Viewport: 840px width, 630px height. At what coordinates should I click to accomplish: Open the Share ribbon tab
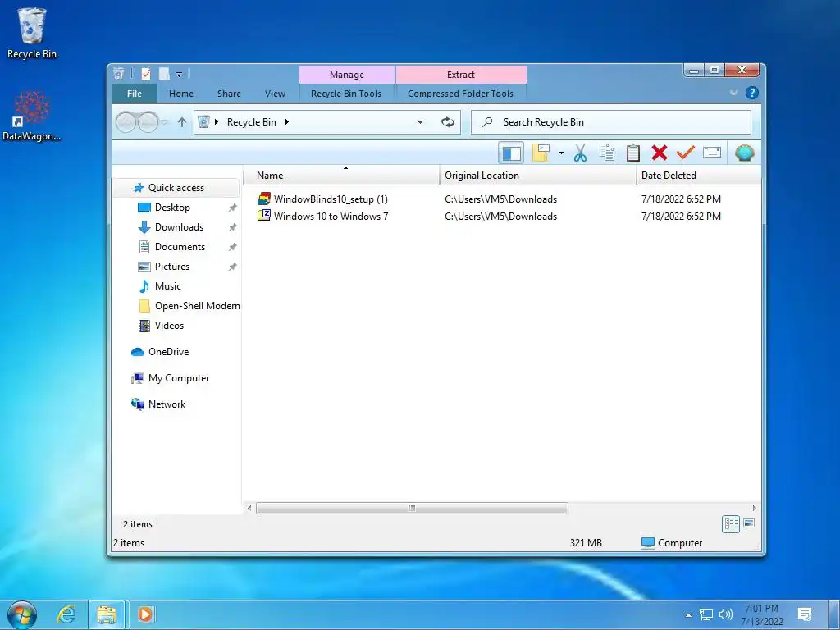point(229,94)
